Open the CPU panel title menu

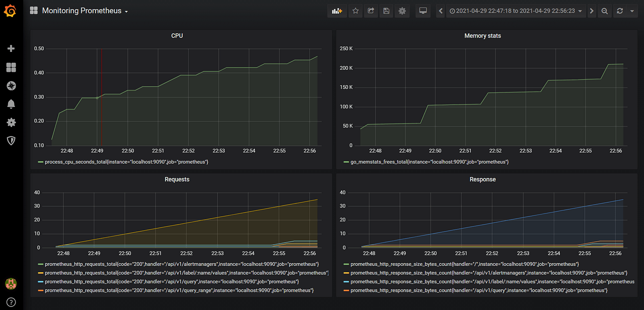coord(177,36)
